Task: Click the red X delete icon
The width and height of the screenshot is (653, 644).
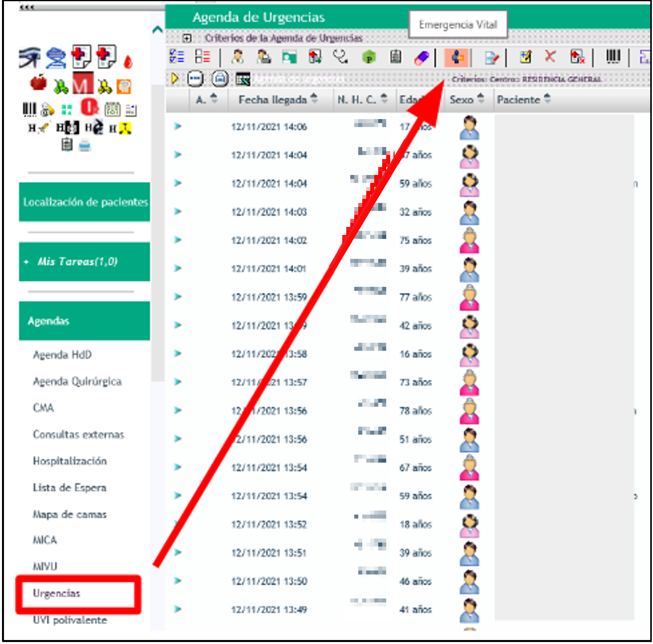Action: pos(550,57)
